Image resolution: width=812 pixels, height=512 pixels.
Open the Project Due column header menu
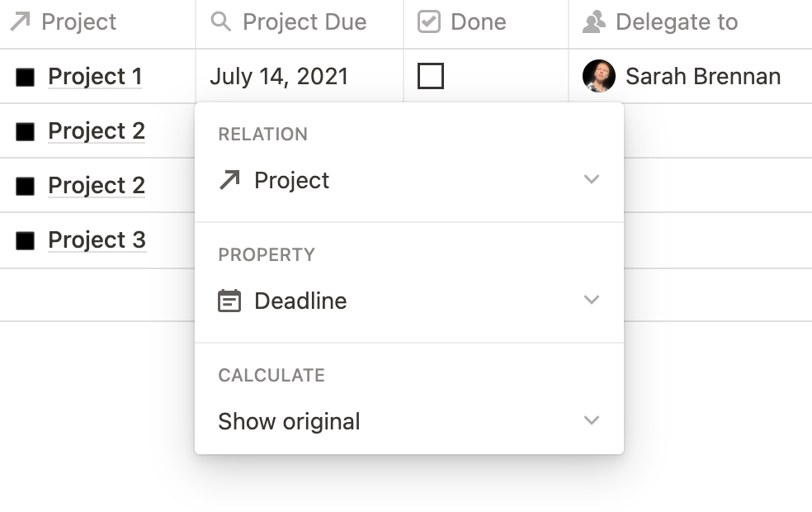(x=300, y=21)
